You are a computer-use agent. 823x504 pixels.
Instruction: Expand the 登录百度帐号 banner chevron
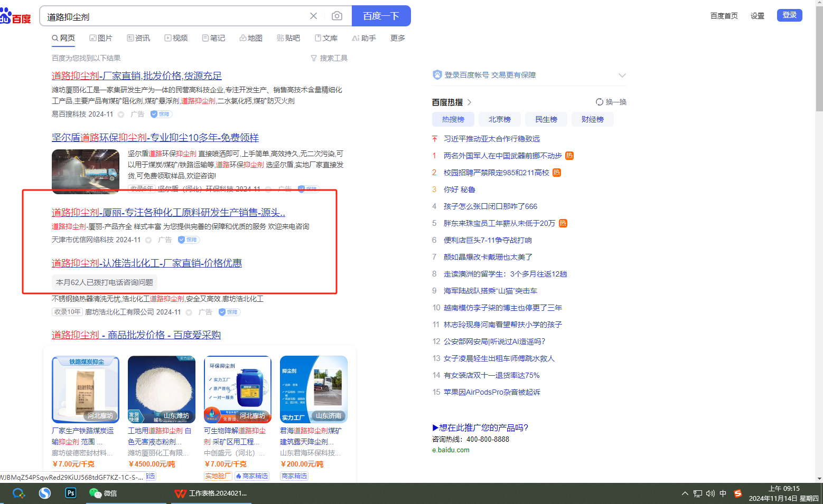coord(622,75)
